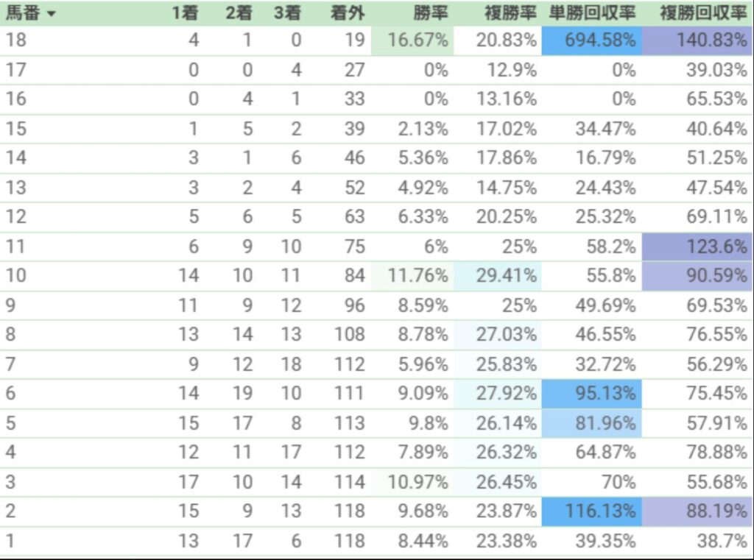
Task: Select the highlighted 694.58% cell
Action: click(591, 40)
